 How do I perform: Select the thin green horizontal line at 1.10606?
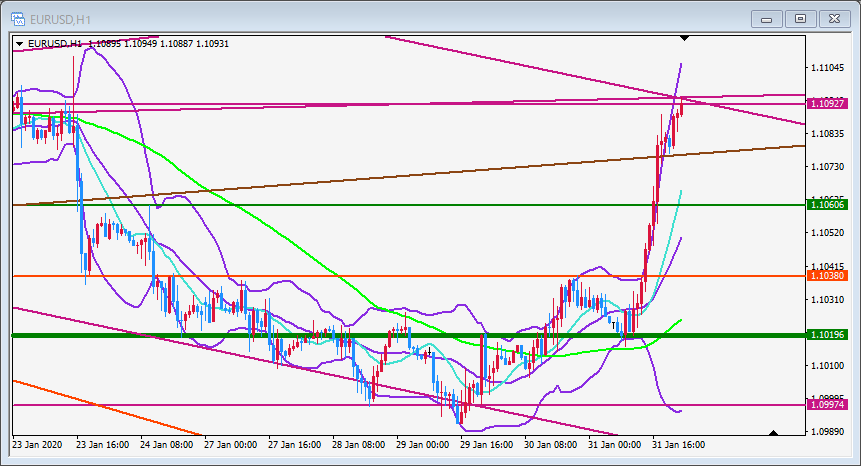pyautogui.click(x=409, y=205)
